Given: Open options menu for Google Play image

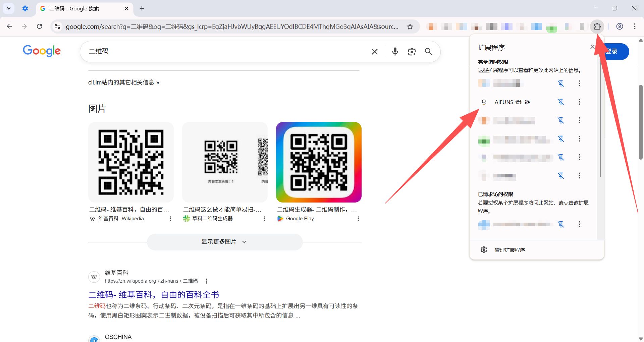Looking at the screenshot, I should [x=358, y=219].
